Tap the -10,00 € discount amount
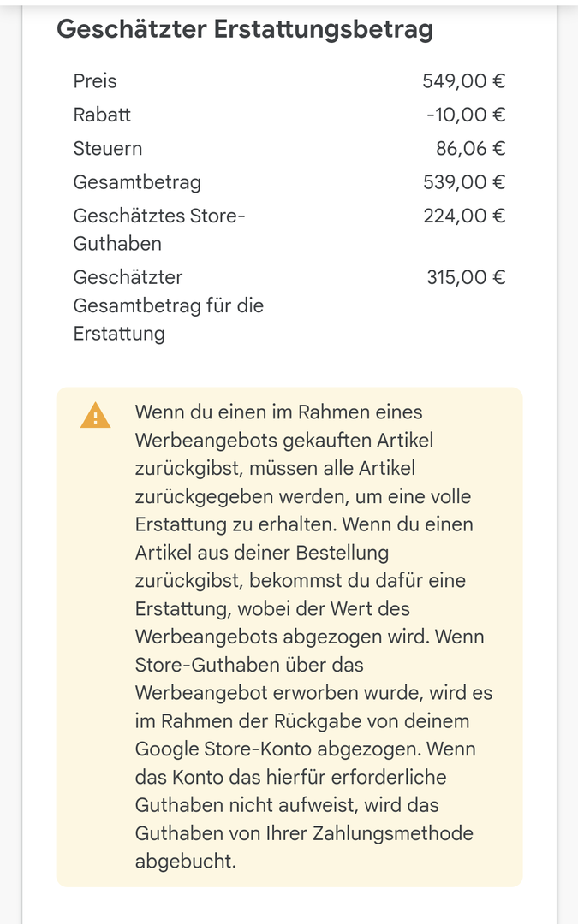This screenshot has width=578, height=924. coord(465,115)
